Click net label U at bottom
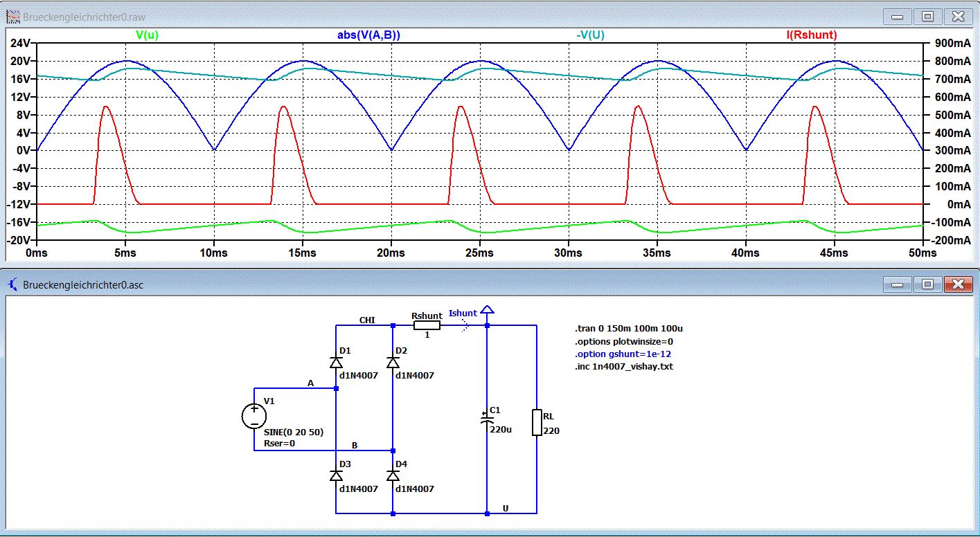Screen dimensions: 980x537 (506, 508)
